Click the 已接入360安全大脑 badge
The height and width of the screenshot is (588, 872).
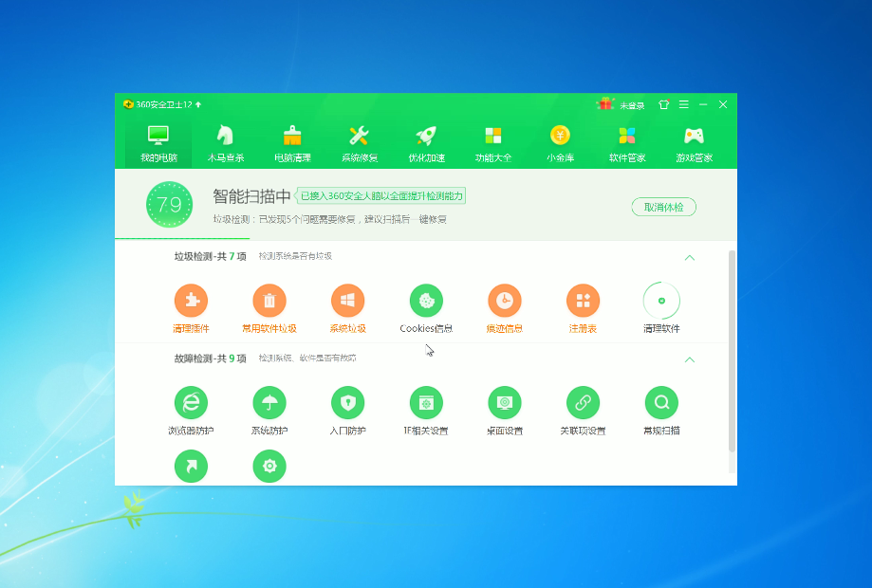[380, 195]
